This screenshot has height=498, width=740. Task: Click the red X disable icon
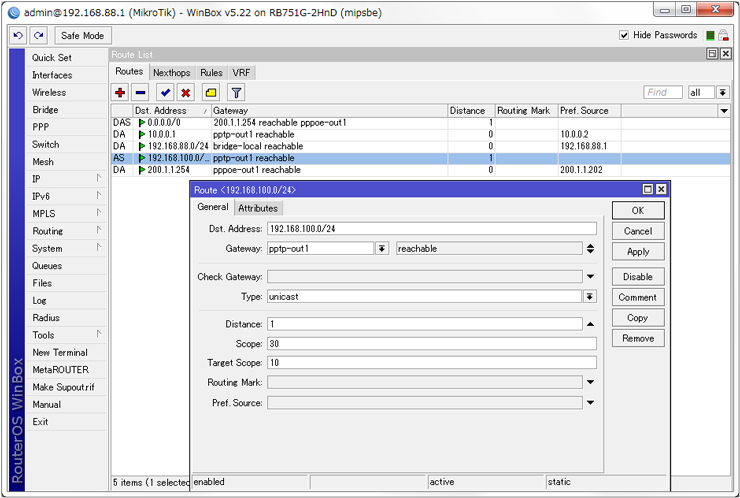tap(185, 92)
